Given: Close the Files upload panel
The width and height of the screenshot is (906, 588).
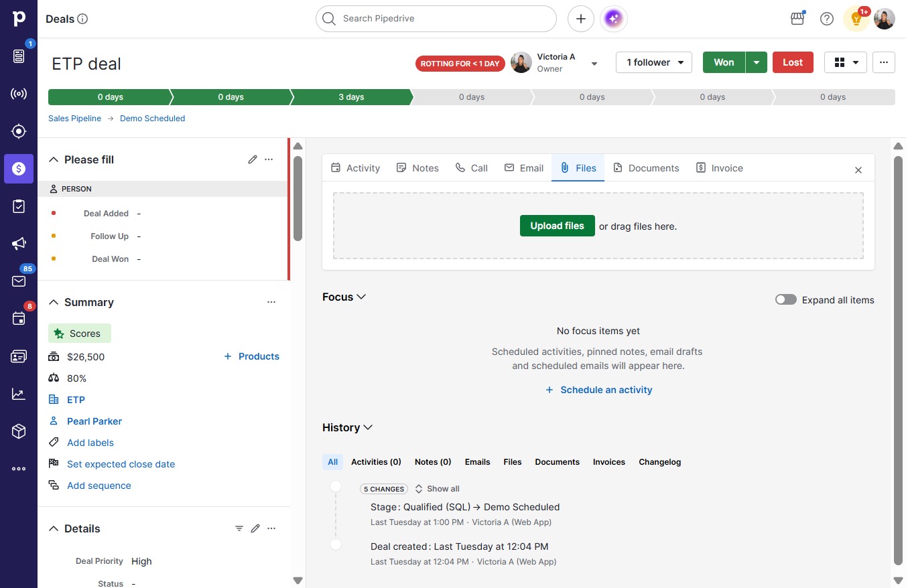Looking at the screenshot, I should click(858, 170).
